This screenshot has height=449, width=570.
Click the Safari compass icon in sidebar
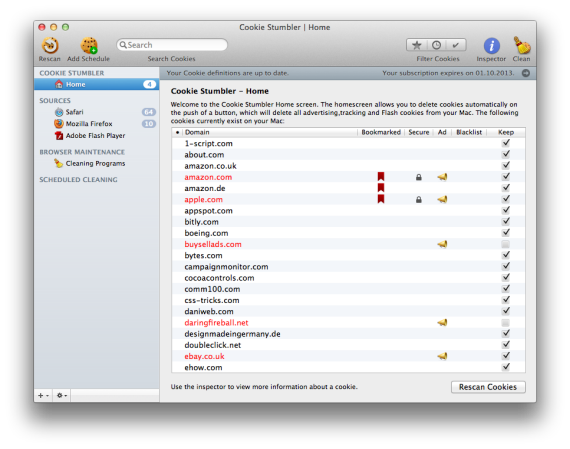[59, 112]
